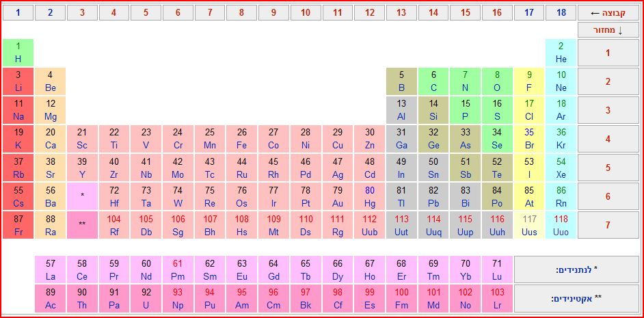This screenshot has height=318, width=644.
Task: Click the Oxygen (O) element cell
Action: 497,81
